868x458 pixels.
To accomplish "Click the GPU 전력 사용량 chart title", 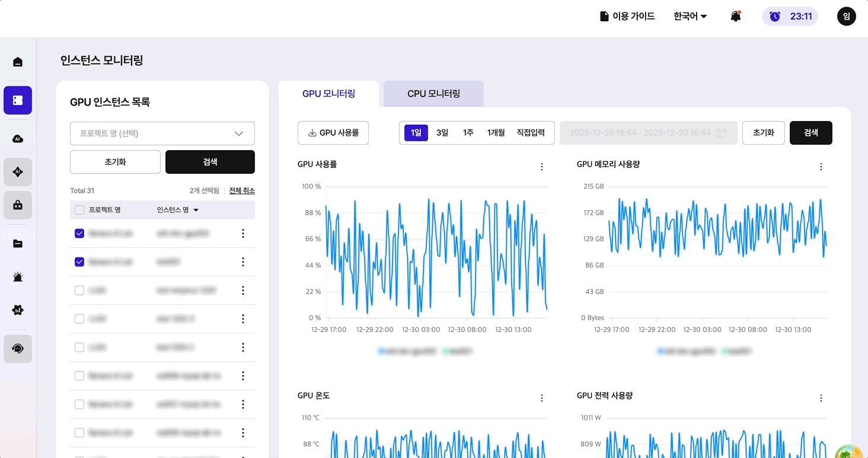I will 605,395.
